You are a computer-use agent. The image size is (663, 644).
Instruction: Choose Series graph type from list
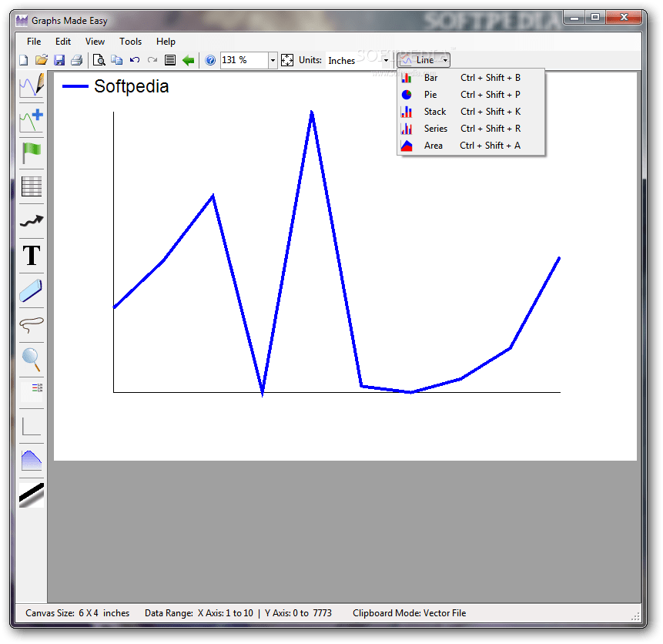470,129
